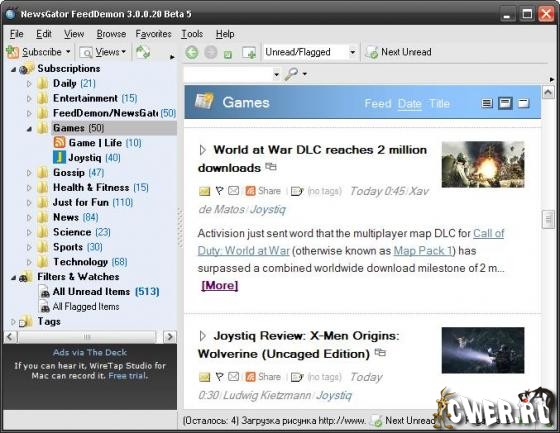Screen dimensions: 560x433
Task: Switch to summary newspaper view icon
Action: (x=505, y=103)
